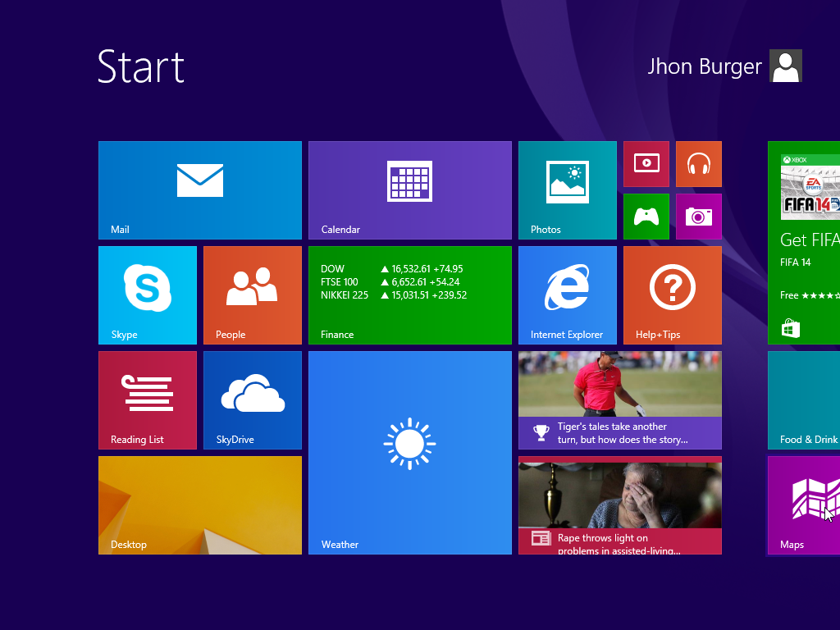Open the assisted-living news story tile
This screenshot has width=840, height=630.
tap(620, 505)
